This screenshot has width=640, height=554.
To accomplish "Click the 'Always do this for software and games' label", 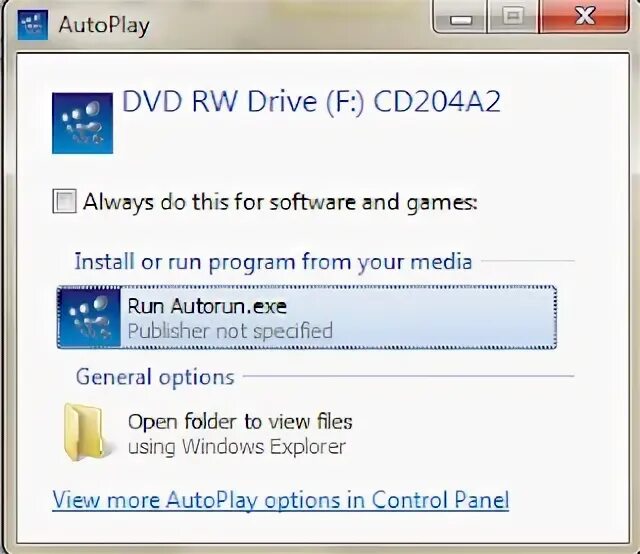I will click(280, 202).
